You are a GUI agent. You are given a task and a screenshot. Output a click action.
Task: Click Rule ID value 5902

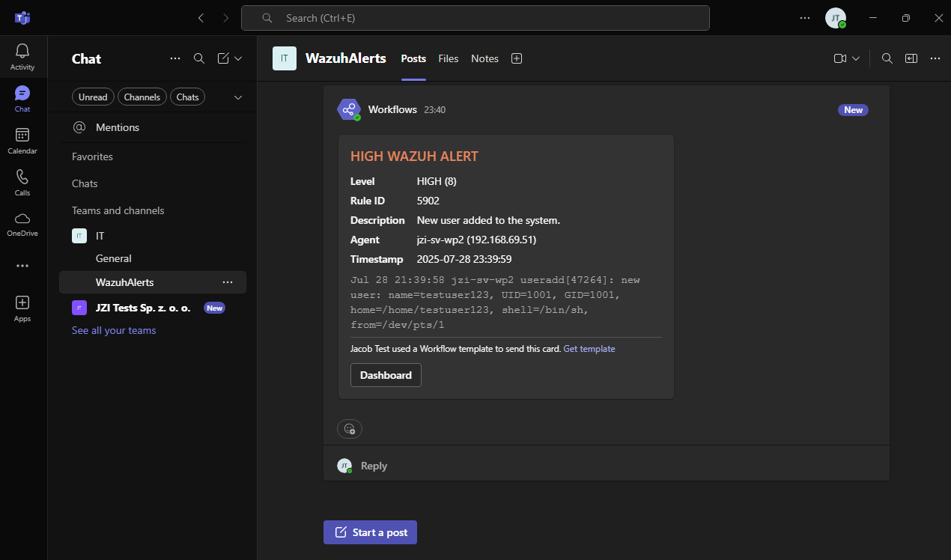point(428,201)
